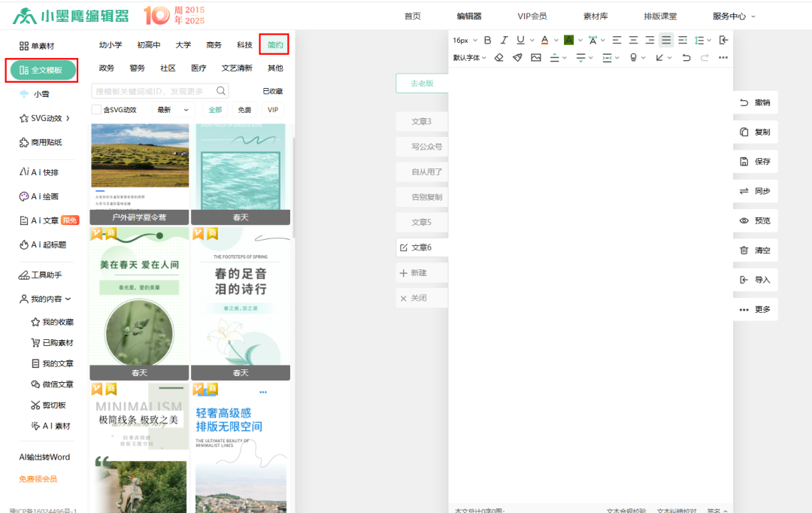Image resolution: width=812 pixels, height=513 pixels.
Task: Filter templates by 免费
Action: coord(244,110)
